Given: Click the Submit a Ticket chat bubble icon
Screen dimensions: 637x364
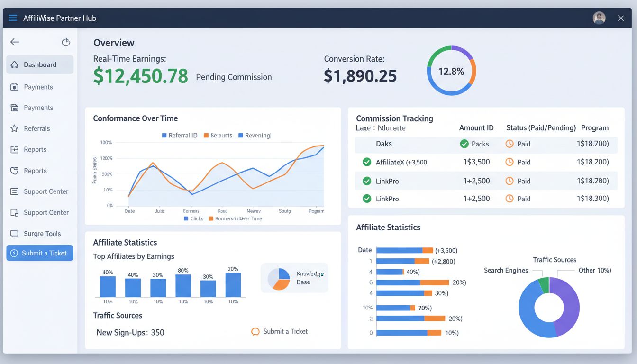Looking at the screenshot, I should coord(255,331).
